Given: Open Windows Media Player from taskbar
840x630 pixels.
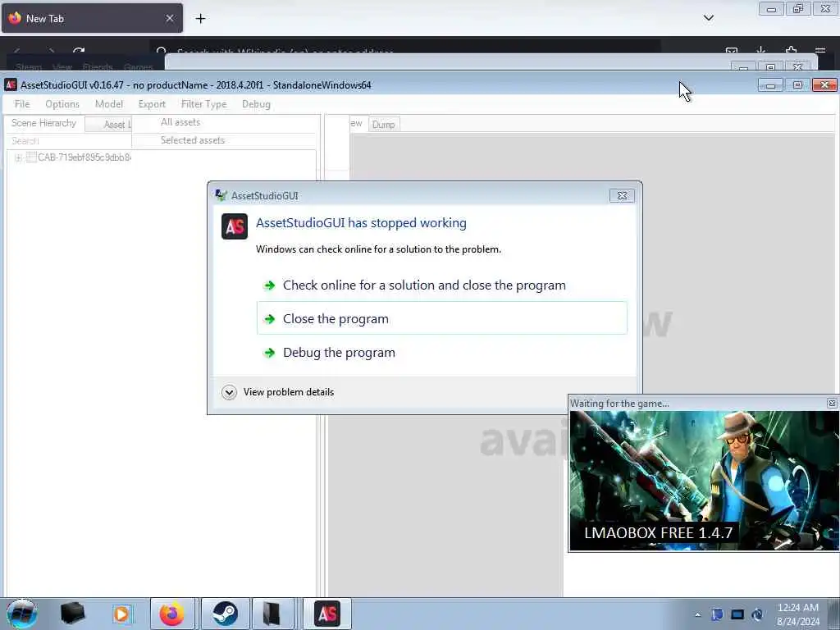Looking at the screenshot, I should click(x=121, y=614).
